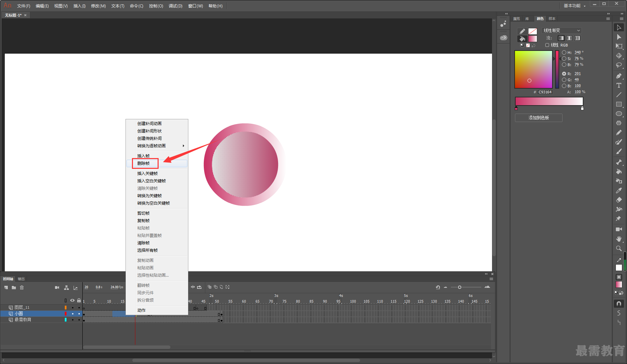Open the 线性渐变 color type dropdown
This screenshot has height=364, width=627.
(x=562, y=30)
